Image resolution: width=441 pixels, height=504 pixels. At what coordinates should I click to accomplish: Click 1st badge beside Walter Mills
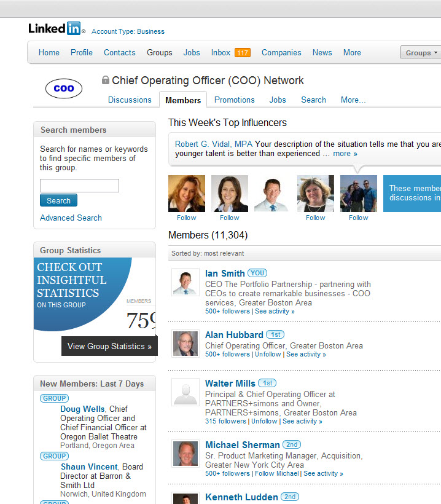click(x=267, y=383)
